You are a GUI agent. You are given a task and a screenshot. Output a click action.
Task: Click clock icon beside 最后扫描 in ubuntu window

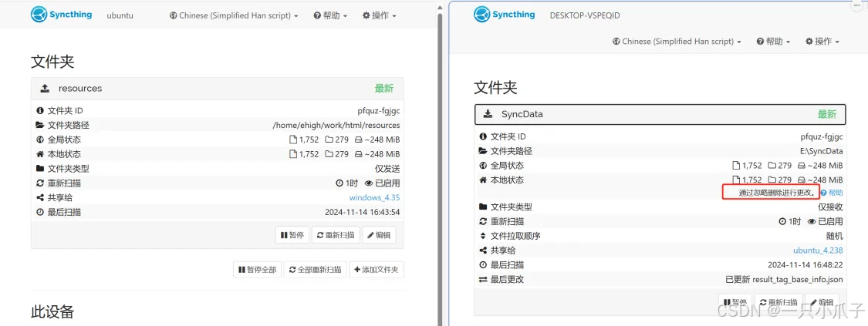point(40,212)
